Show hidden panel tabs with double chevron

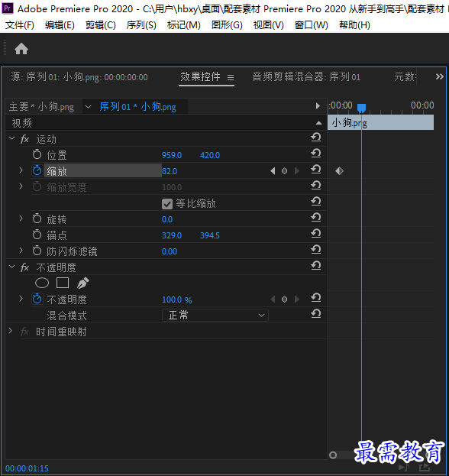(x=440, y=76)
